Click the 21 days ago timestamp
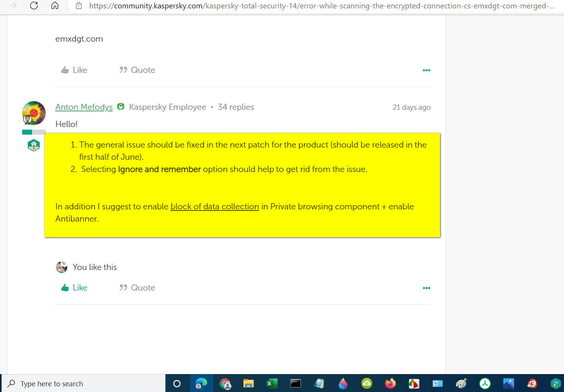 411,108
